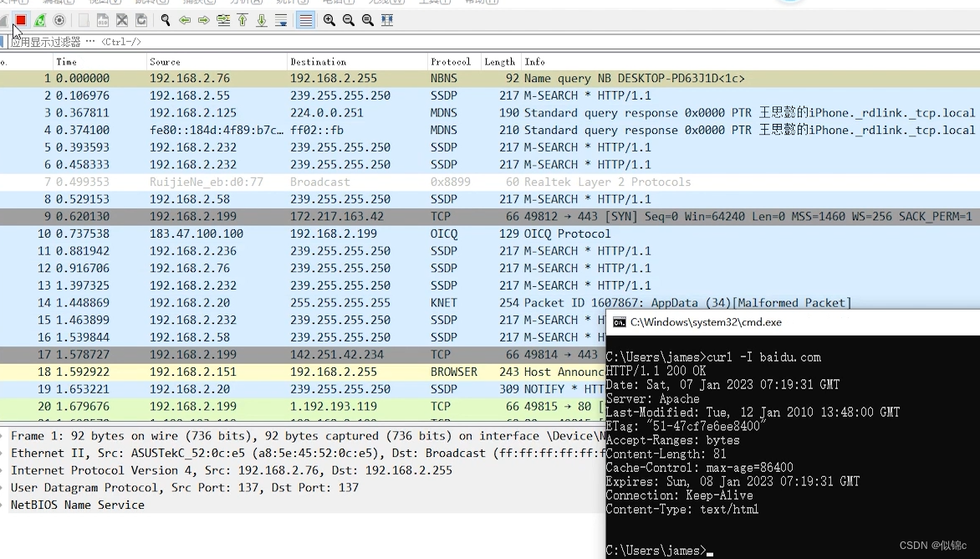Reset text to normal size
This screenshot has height=559, width=980.
pos(368,21)
